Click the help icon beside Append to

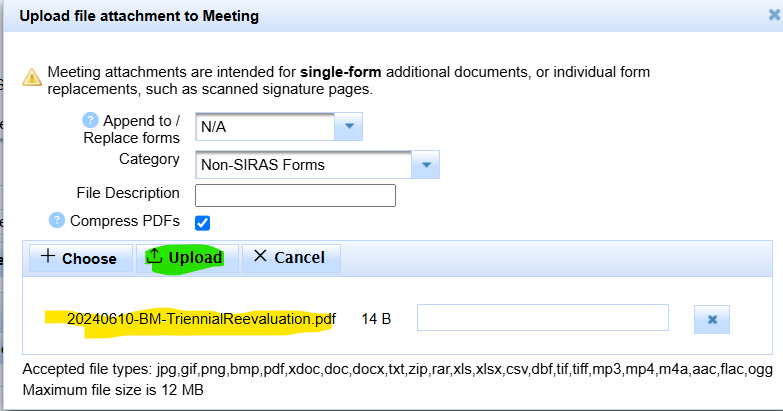[90, 120]
